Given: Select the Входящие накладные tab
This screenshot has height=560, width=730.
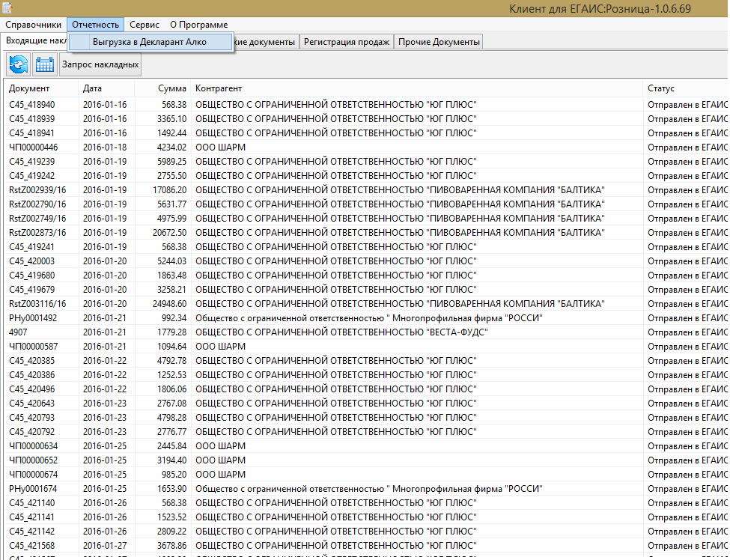Looking at the screenshot, I should [x=34, y=41].
